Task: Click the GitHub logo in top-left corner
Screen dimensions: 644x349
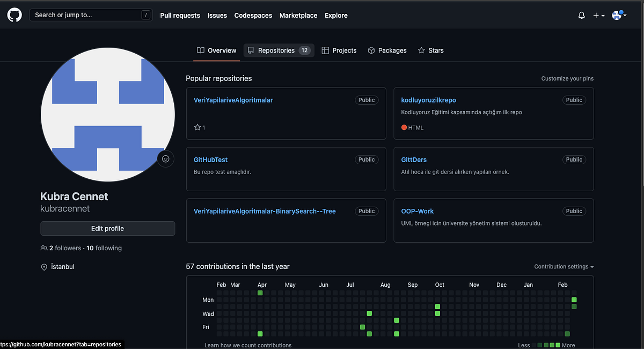Action: (x=14, y=14)
